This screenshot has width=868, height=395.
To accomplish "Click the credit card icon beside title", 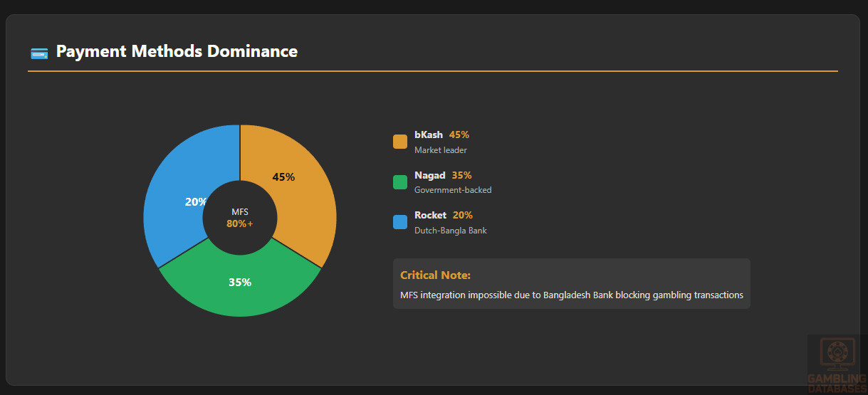I will [39, 53].
